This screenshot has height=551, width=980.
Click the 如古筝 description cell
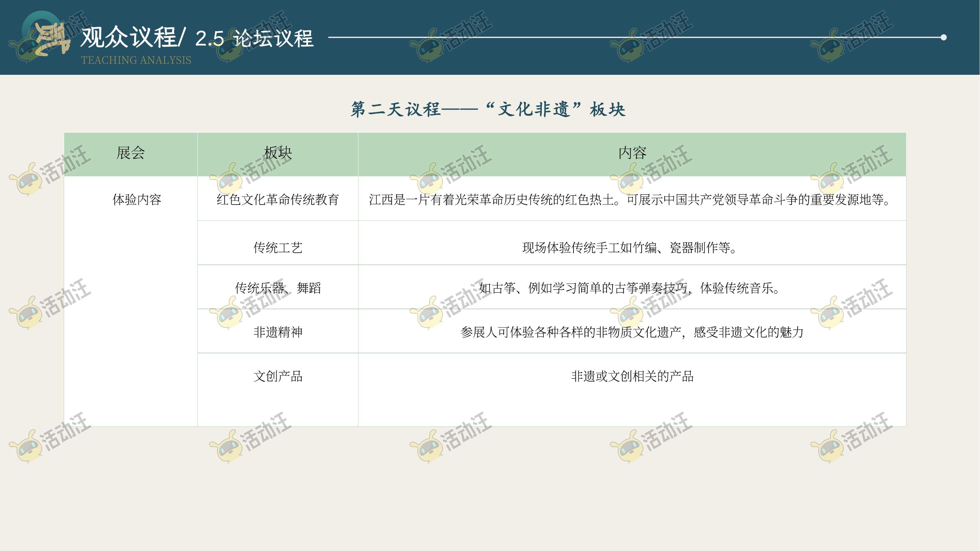tap(630, 288)
